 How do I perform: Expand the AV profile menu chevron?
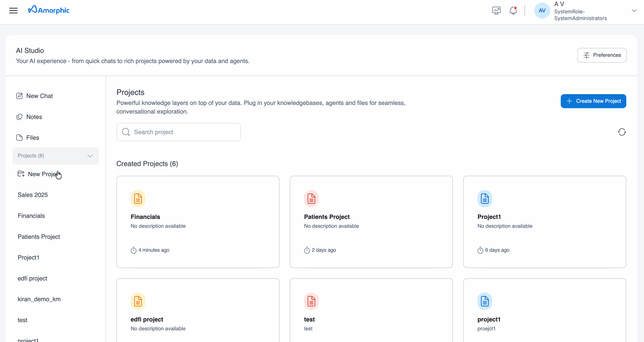pyautogui.click(x=634, y=10)
